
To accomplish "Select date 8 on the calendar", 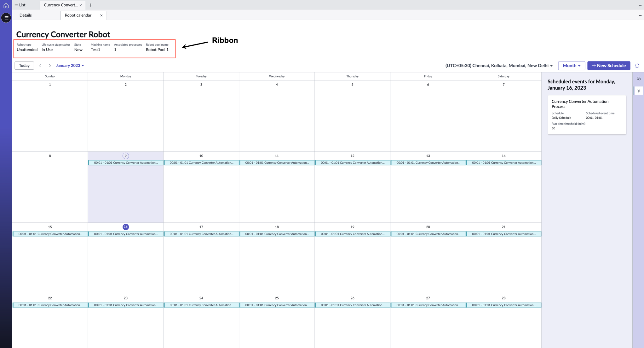I will point(50,156).
